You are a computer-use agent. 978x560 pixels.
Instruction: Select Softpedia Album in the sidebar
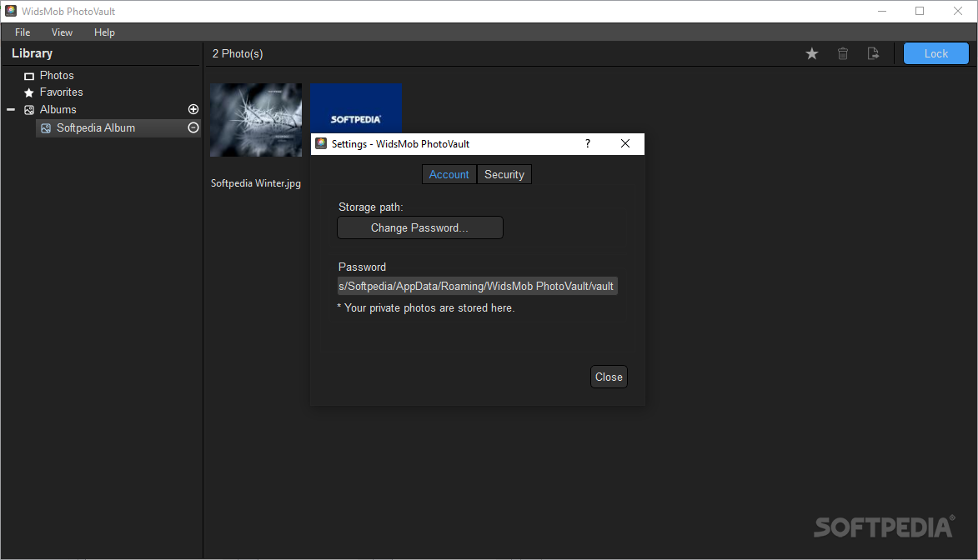118,127
